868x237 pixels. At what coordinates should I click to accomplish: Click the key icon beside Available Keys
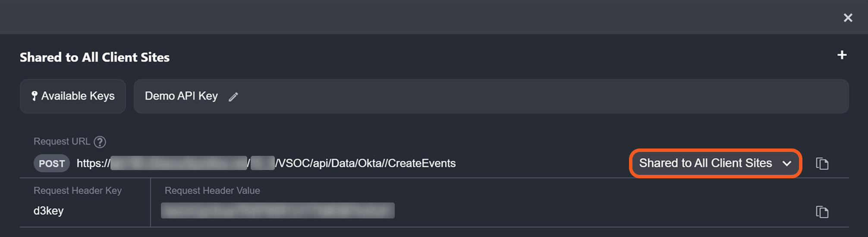pos(35,96)
